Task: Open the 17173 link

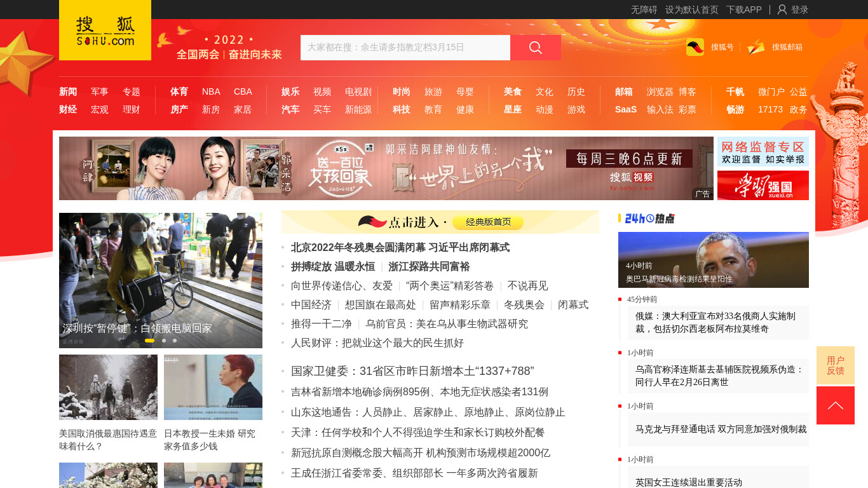Action: click(x=770, y=109)
